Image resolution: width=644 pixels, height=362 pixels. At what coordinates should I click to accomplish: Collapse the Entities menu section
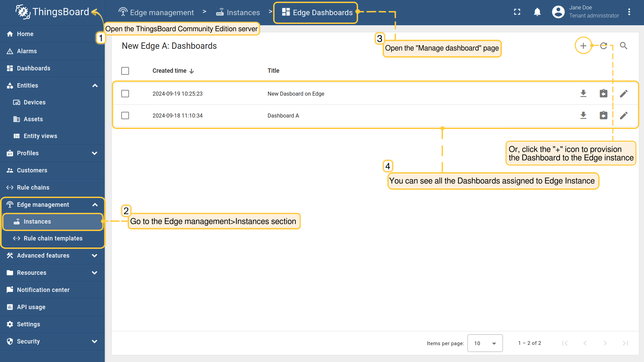click(x=95, y=86)
